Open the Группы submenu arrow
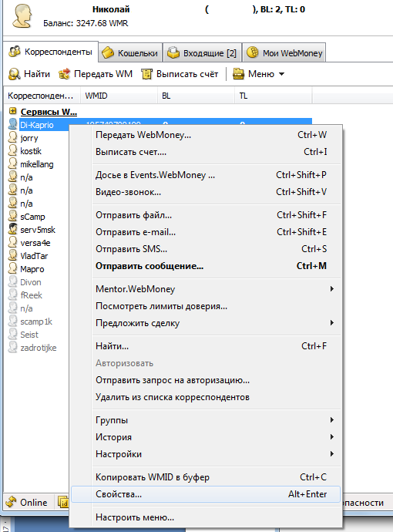The width and height of the screenshot is (393, 532). tap(332, 420)
